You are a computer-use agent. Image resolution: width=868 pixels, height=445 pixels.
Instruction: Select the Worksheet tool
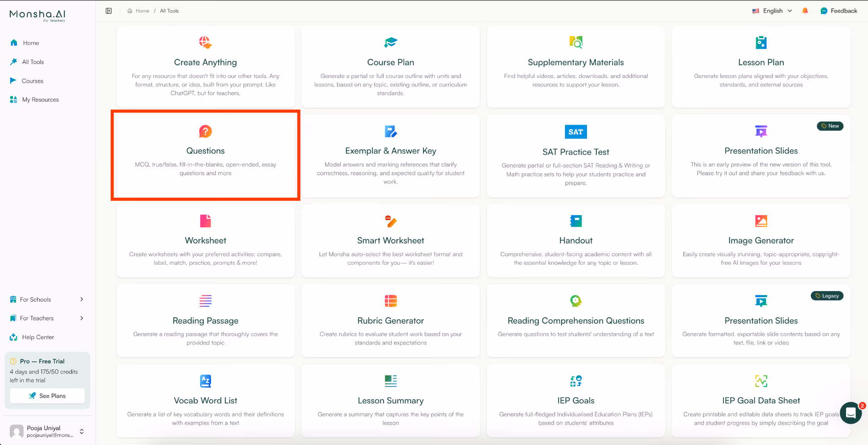pyautogui.click(x=205, y=241)
